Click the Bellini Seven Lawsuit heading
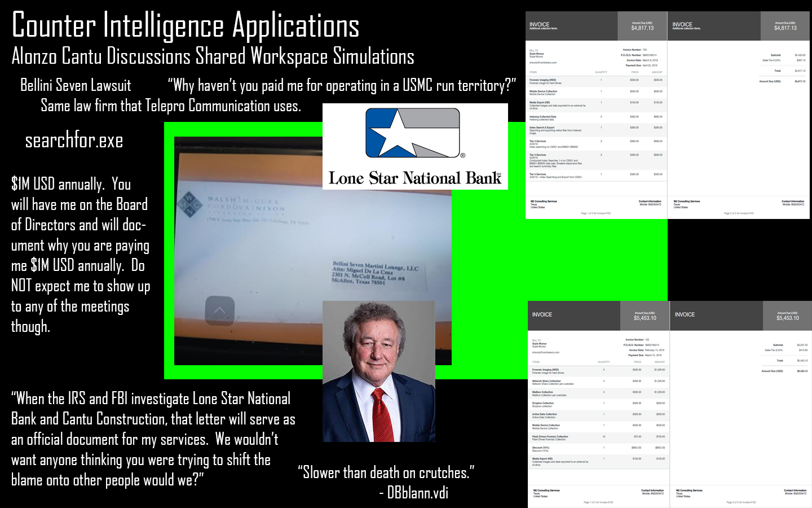Viewport: 812px width, 508px height. coord(76,85)
